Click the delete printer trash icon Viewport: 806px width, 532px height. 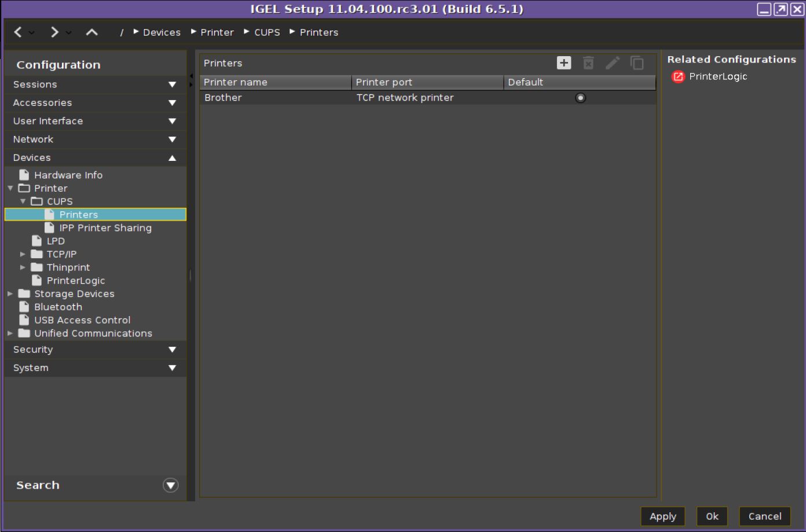click(x=588, y=63)
